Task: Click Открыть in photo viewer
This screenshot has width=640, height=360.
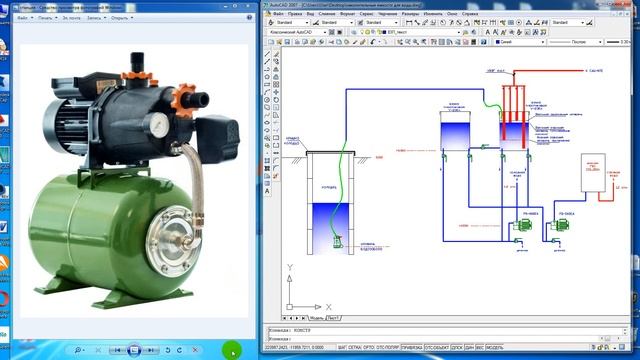Action: pyautogui.click(x=122, y=18)
